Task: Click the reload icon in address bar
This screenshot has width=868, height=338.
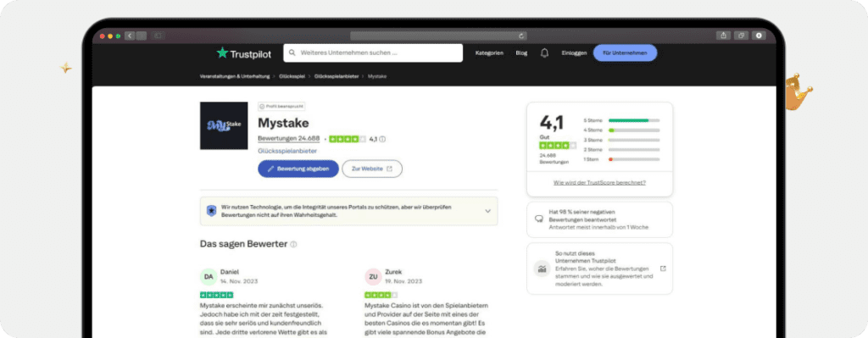Action: 521,36
